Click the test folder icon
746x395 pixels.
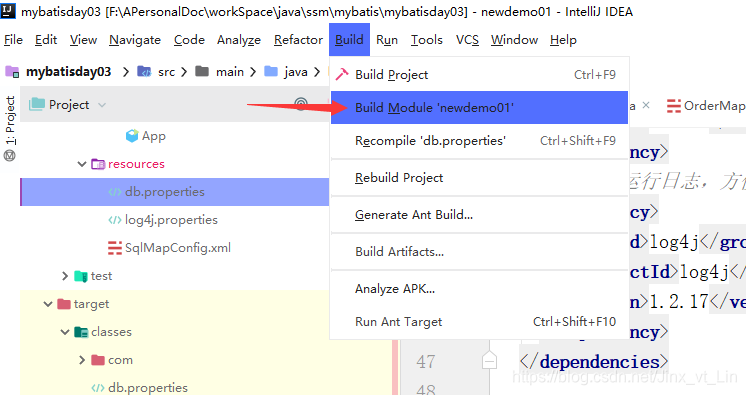81,276
